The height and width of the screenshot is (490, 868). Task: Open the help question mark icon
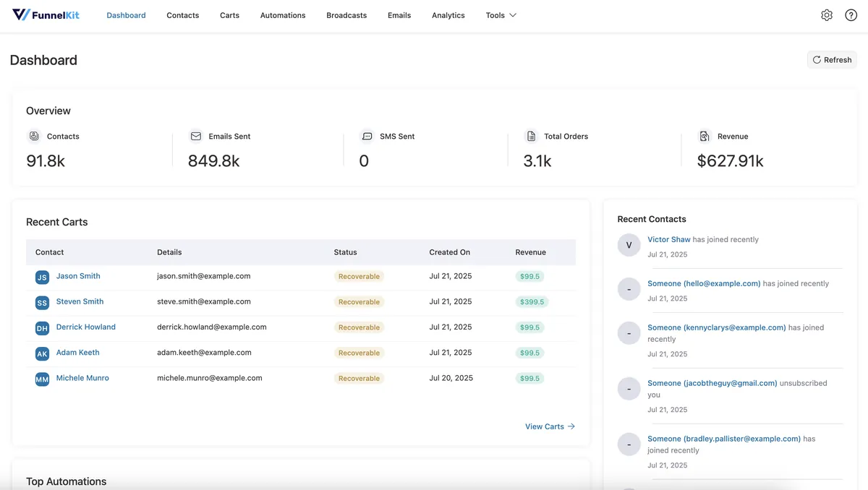851,15
